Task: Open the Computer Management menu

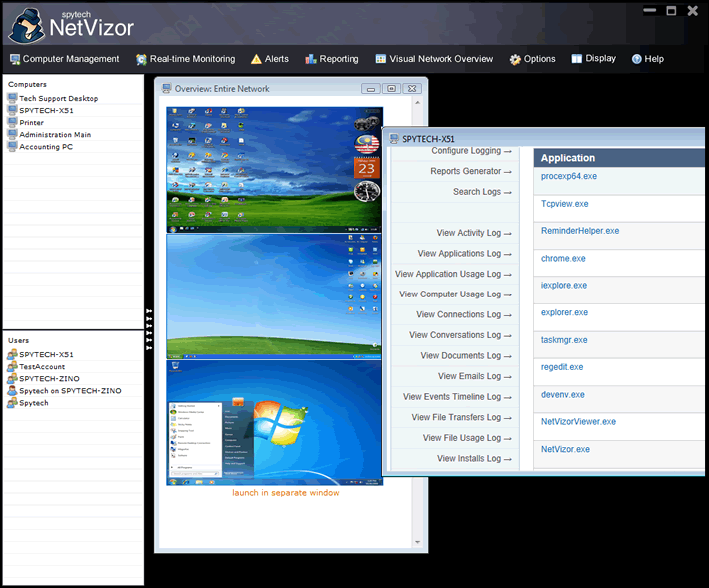Action: coord(65,59)
